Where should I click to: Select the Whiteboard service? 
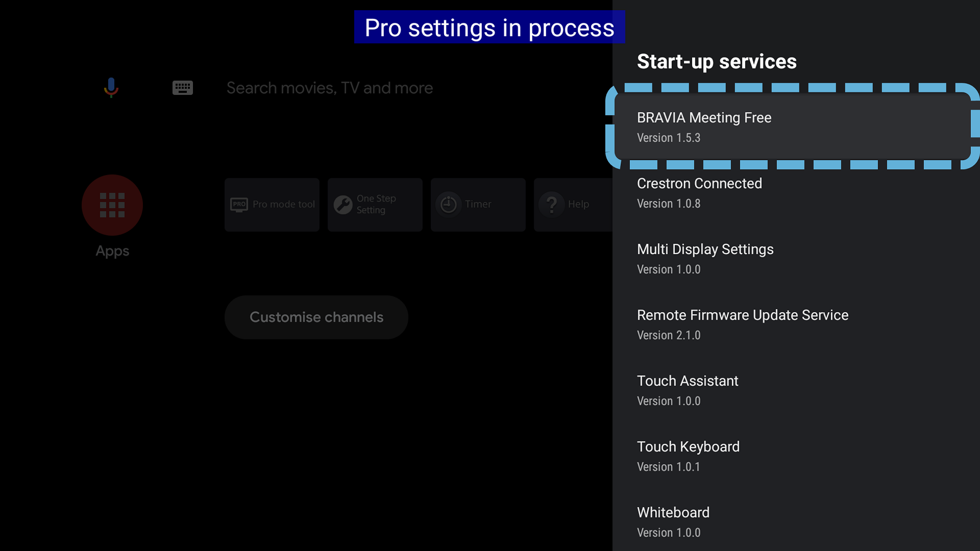click(792, 522)
